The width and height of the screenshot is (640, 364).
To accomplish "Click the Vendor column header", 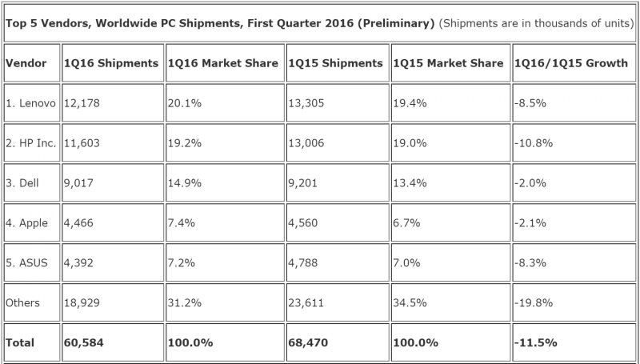I will click(x=26, y=63).
